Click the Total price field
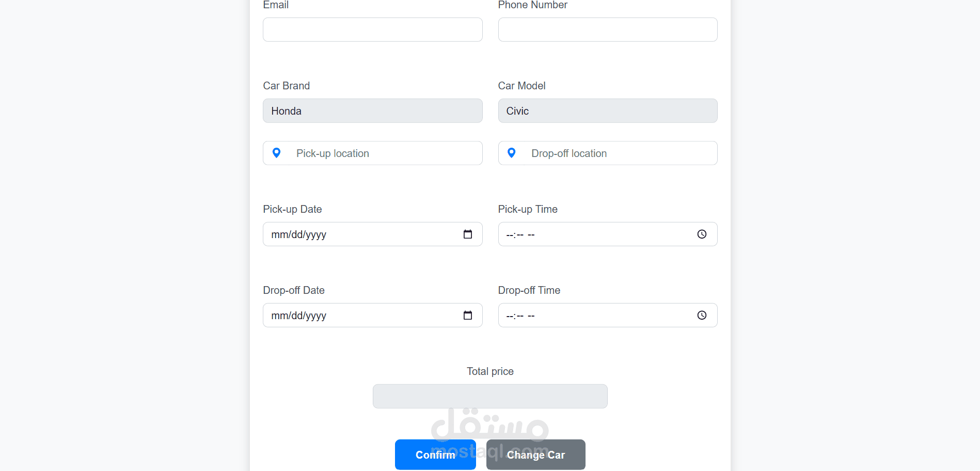 point(490,397)
